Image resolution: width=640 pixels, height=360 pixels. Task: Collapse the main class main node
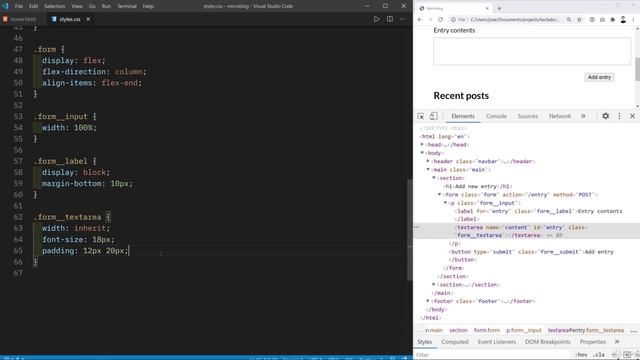coord(428,169)
